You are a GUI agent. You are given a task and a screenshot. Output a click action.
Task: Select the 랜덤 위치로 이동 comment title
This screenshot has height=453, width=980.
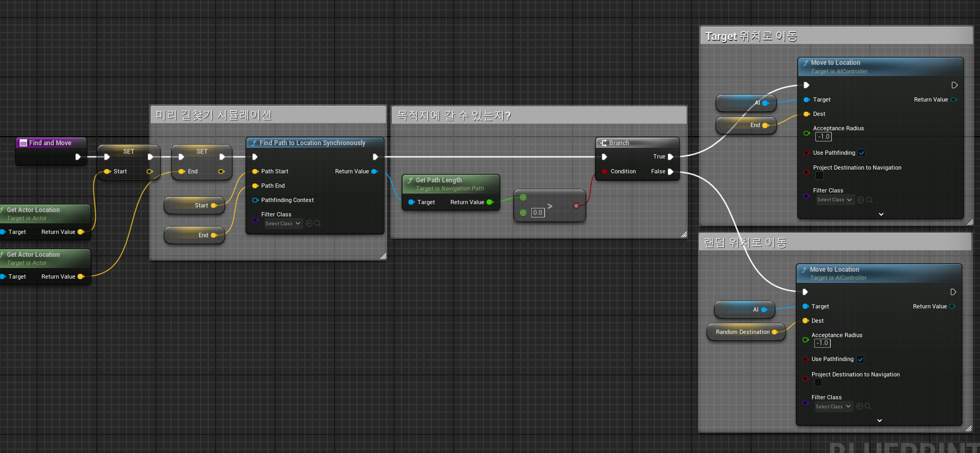pos(745,242)
